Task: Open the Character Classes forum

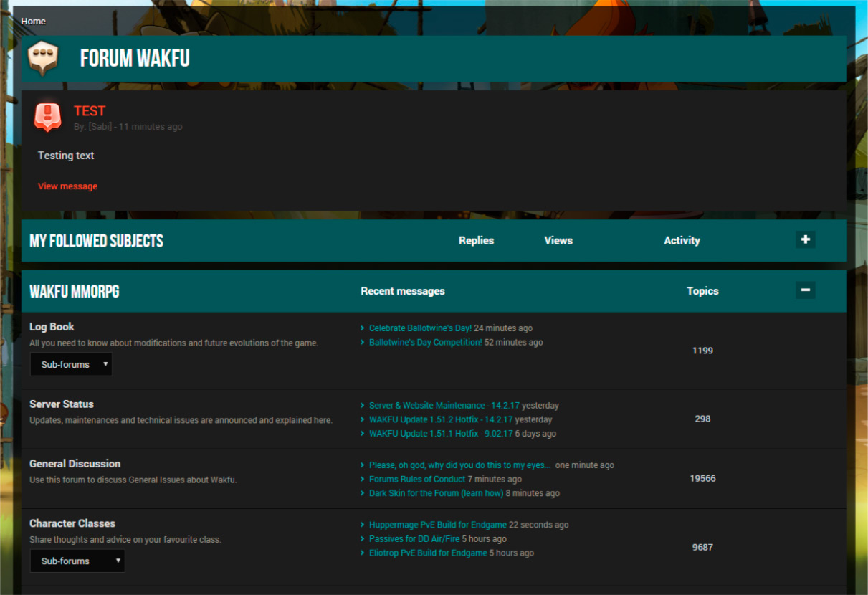Action: point(72,523)
